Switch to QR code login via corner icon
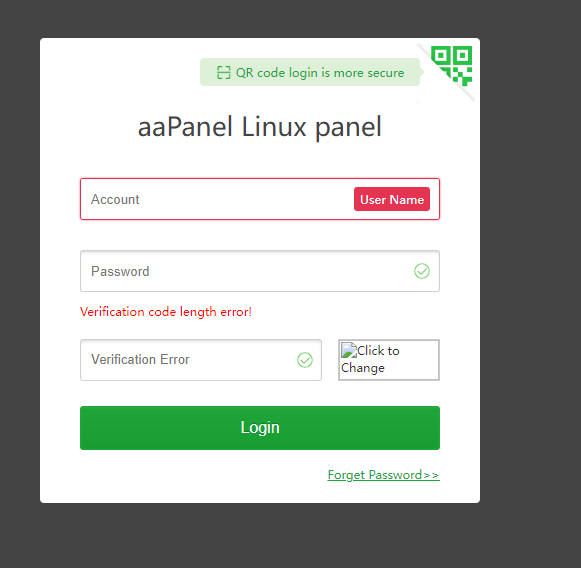The width and height of the screenshot is (581, 568). [451, 66]
